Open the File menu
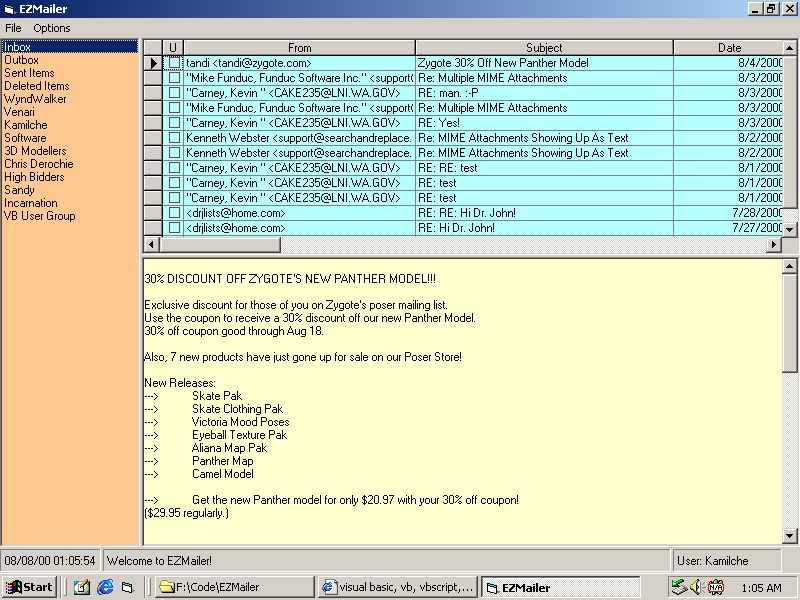Viewport: 800px width, 600px height. pos(13,28)
